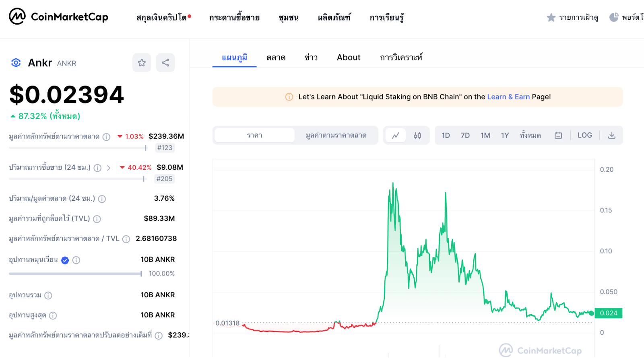This screenshot has height=358, width=644.
Task: Click the $89.33M TVL value
Action: tap(159, 218)
